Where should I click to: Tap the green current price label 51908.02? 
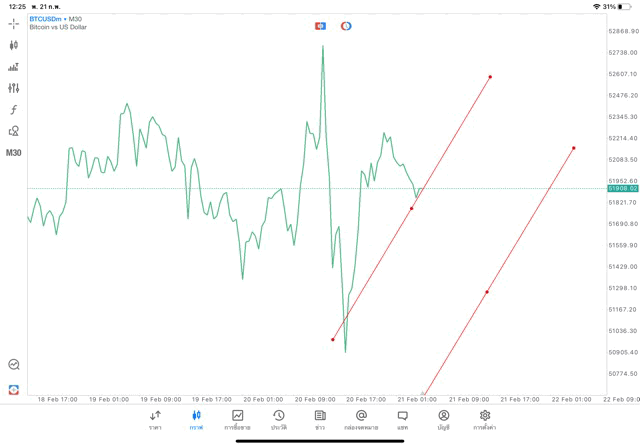622,188
